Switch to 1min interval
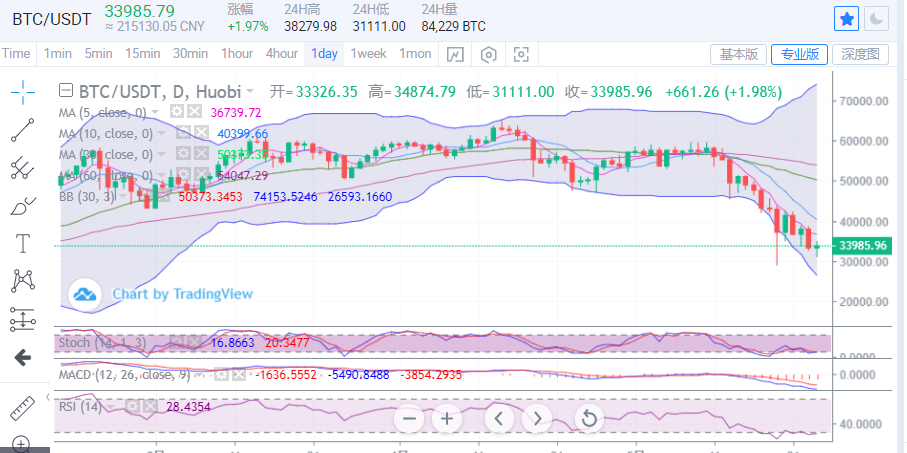The height and width of the screenshot is (453, 907). pos(58,54)
